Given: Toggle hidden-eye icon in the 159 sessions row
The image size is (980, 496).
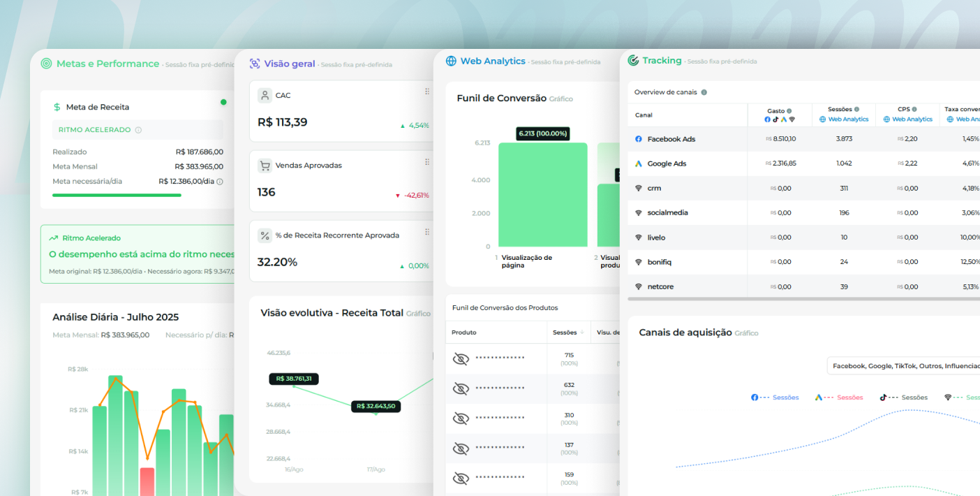Looking at the screenshot, I should [x=461, y=479].
